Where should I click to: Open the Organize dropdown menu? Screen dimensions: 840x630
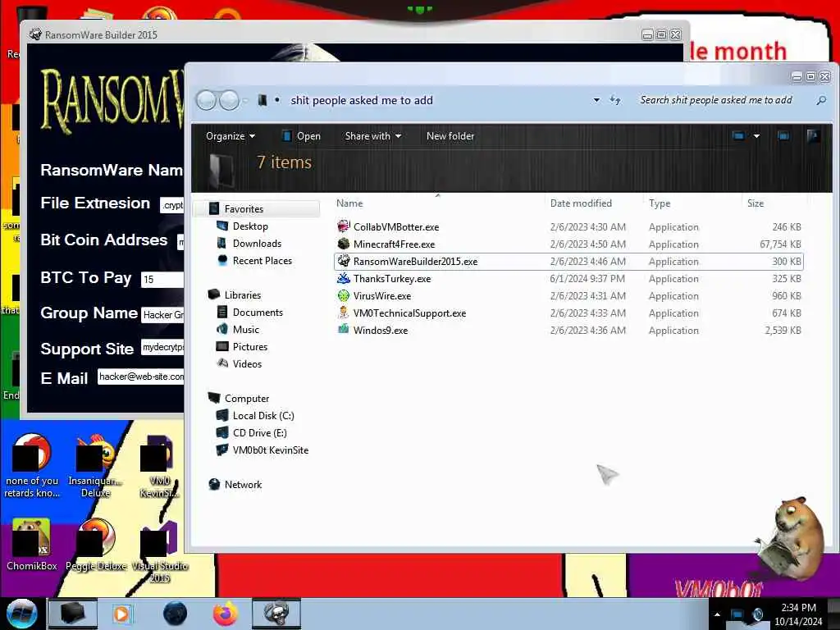231,136
